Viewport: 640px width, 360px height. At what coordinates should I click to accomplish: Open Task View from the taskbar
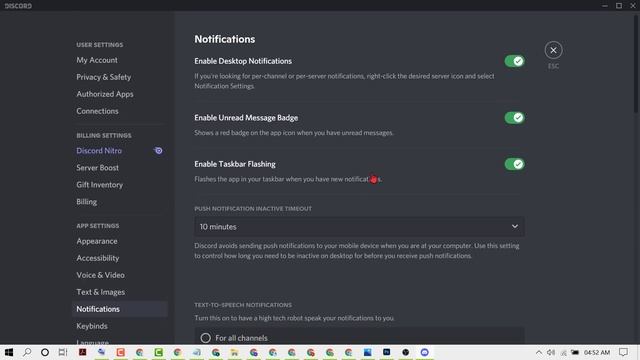click(63, 352)
